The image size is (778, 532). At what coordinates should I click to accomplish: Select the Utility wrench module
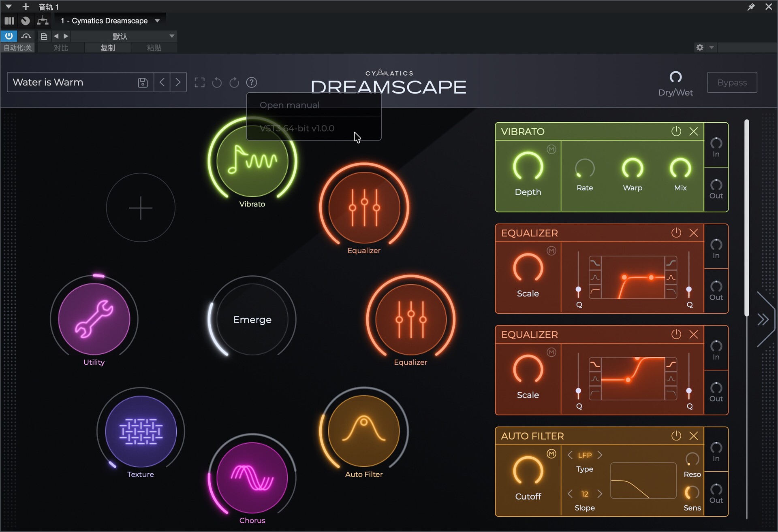[x=94, y=319]
